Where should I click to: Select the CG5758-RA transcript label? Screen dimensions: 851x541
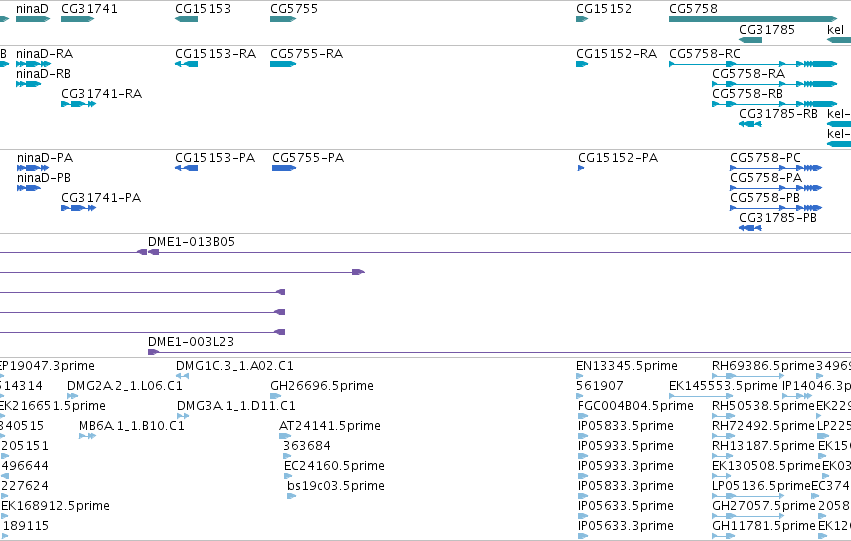[748, 74]
